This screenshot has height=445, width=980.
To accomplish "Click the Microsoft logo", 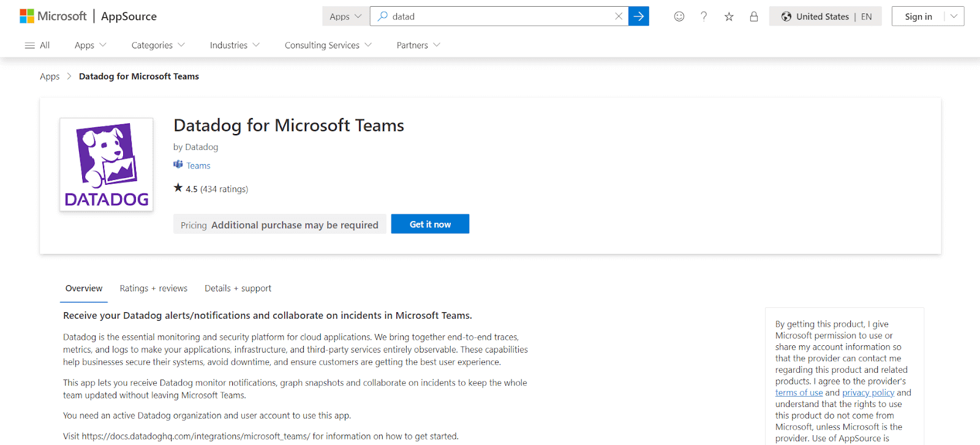I will 53,17.
